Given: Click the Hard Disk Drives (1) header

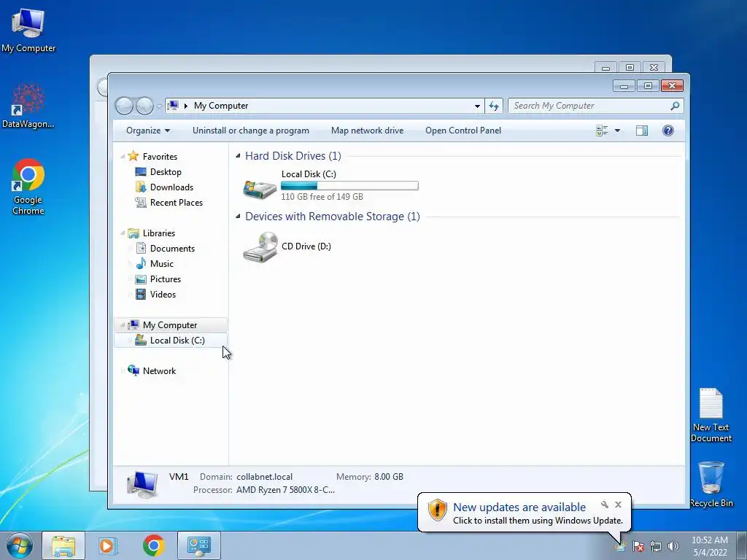Looking at the screenshot, I should pos(293,156).
